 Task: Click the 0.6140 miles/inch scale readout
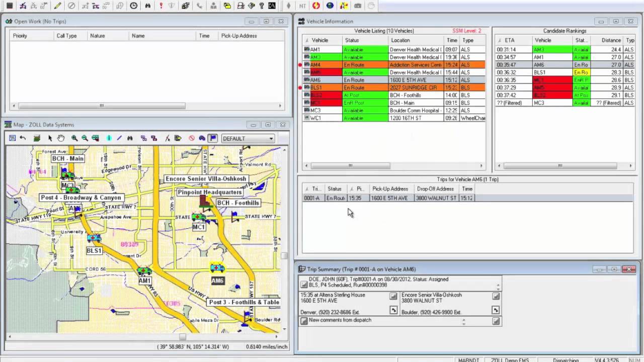coord(267,347)
